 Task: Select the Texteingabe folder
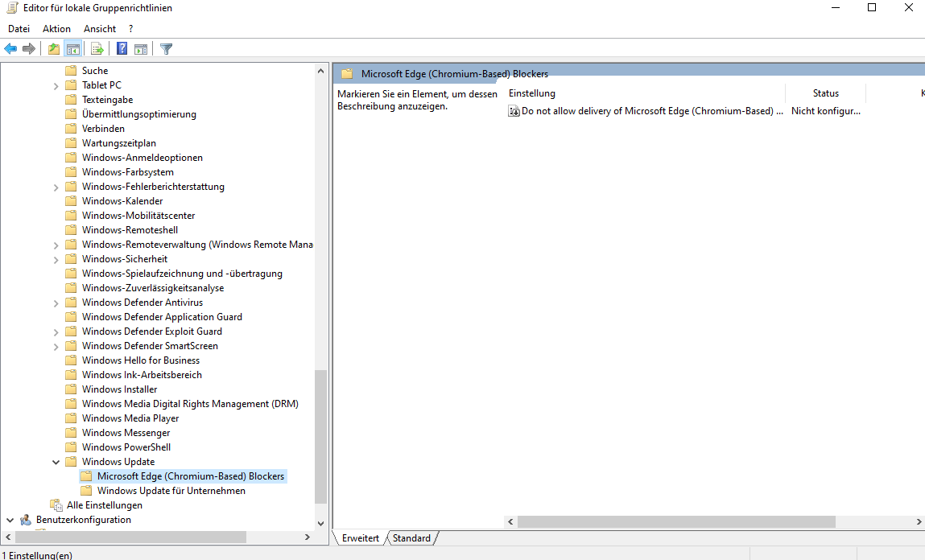pos(107,100)
